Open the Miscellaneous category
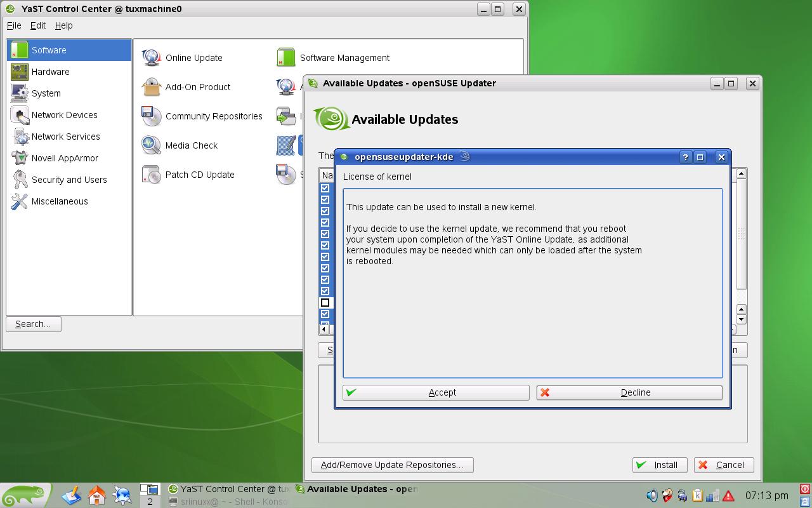 coord(69,201)
